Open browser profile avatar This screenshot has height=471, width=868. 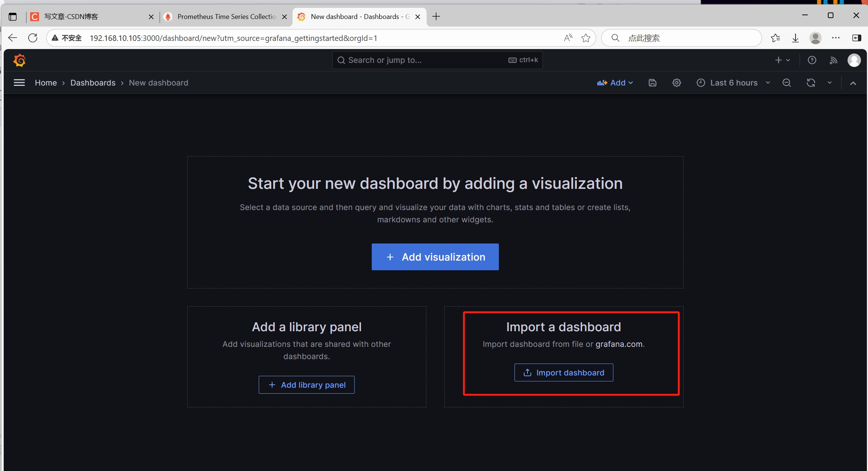click(816, 38)
